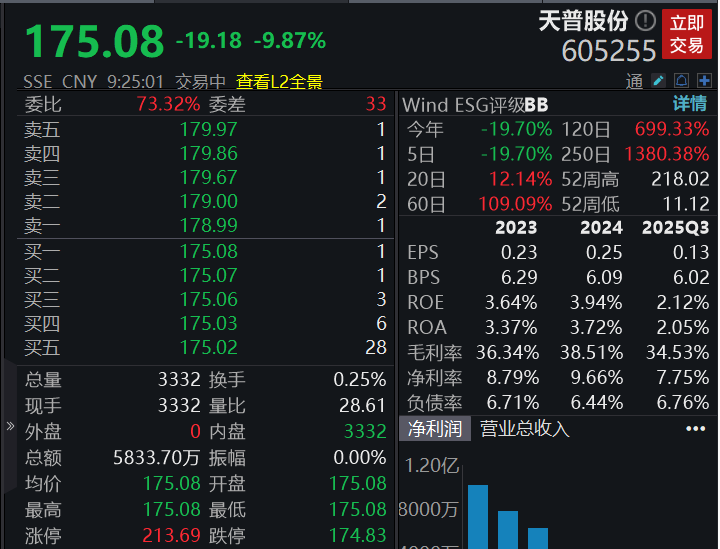Click the 卖五 price 179.97
720x549 pixels.
(208, 129)
